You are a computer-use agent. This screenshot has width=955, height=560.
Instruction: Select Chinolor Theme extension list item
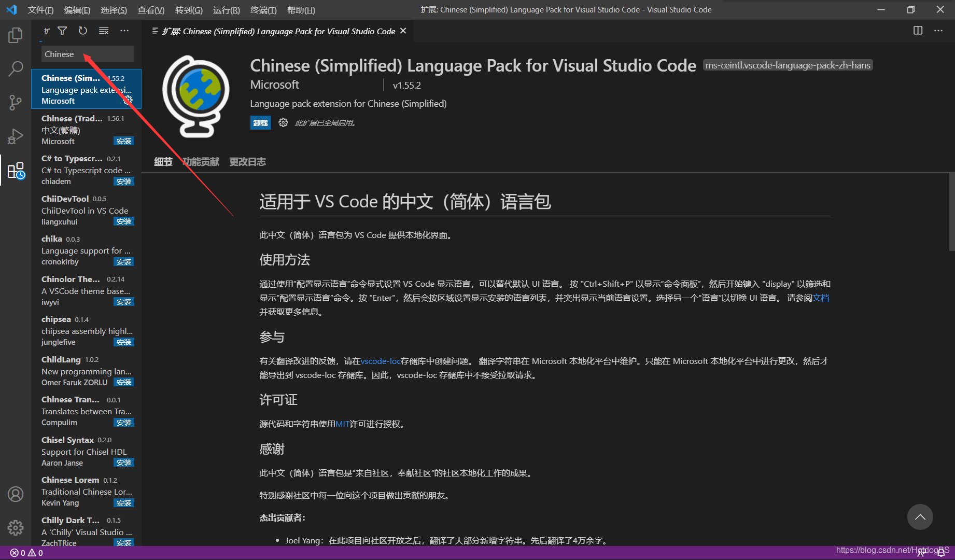pyautogui.click(x=86, y=290)
